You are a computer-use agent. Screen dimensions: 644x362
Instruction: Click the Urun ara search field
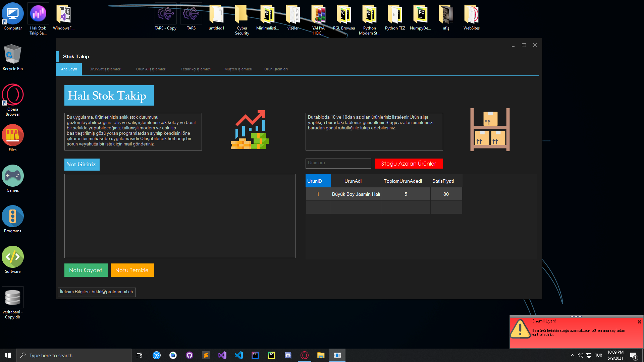click(x=338, y=163)
